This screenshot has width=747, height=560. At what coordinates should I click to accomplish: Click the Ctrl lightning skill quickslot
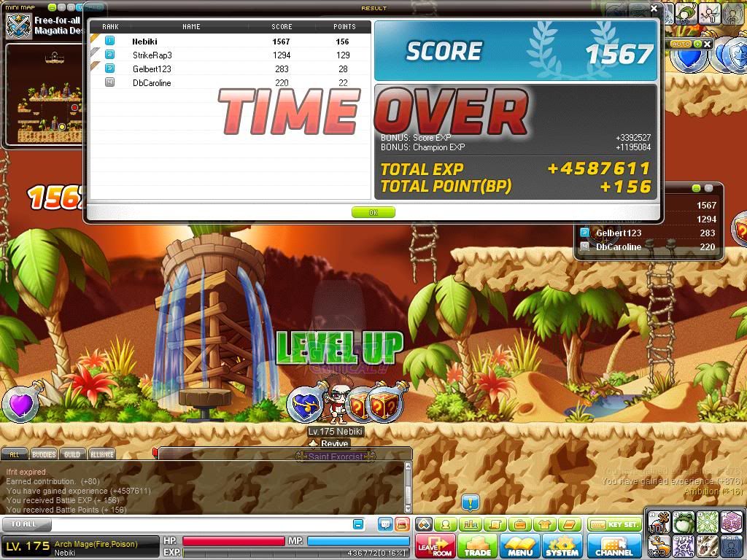point(683,547)
